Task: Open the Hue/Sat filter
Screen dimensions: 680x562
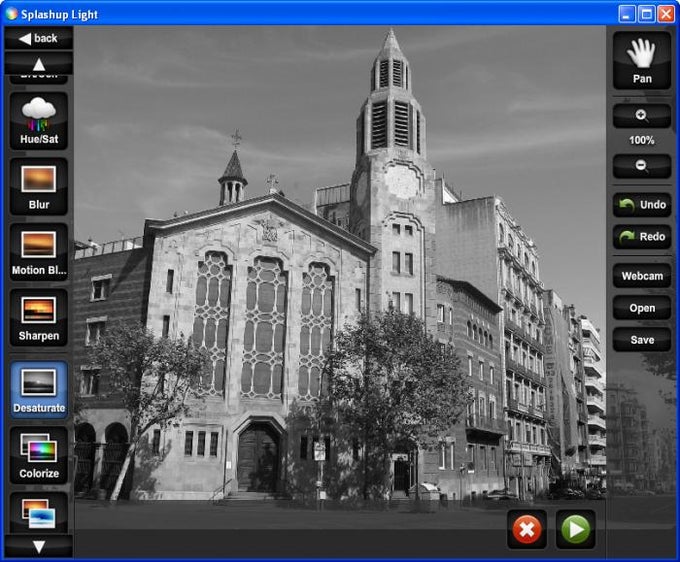Action: [x=39, y=121]
